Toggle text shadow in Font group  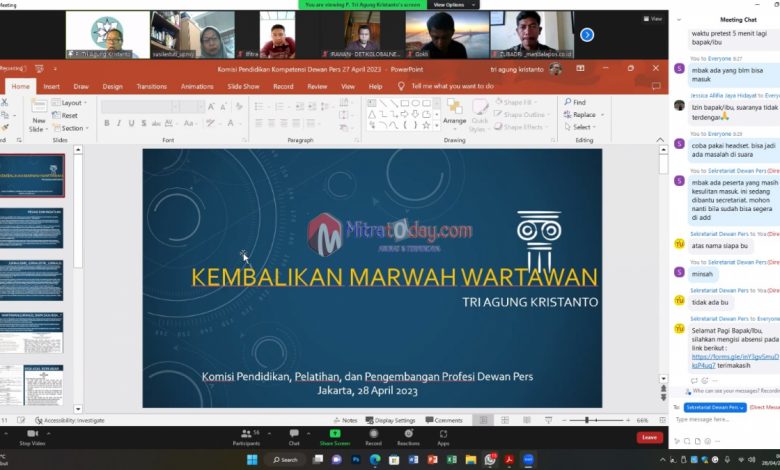[144, 123]
